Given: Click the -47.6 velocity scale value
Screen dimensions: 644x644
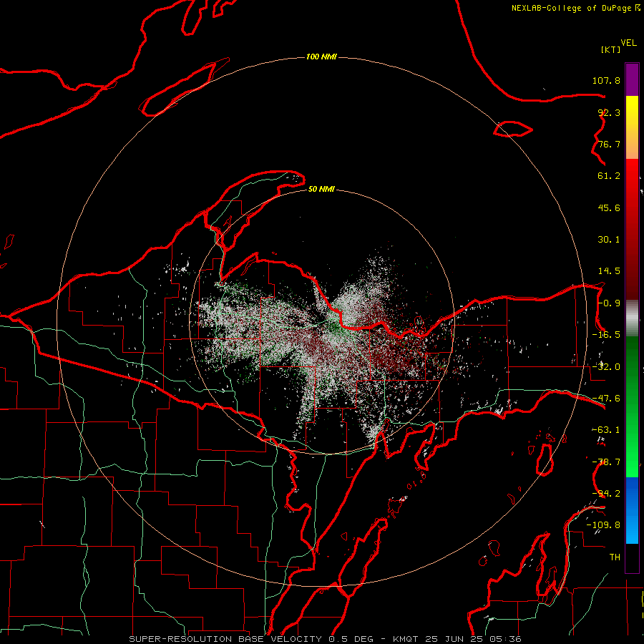Looking at the screenshot, I should coord(606,399).
